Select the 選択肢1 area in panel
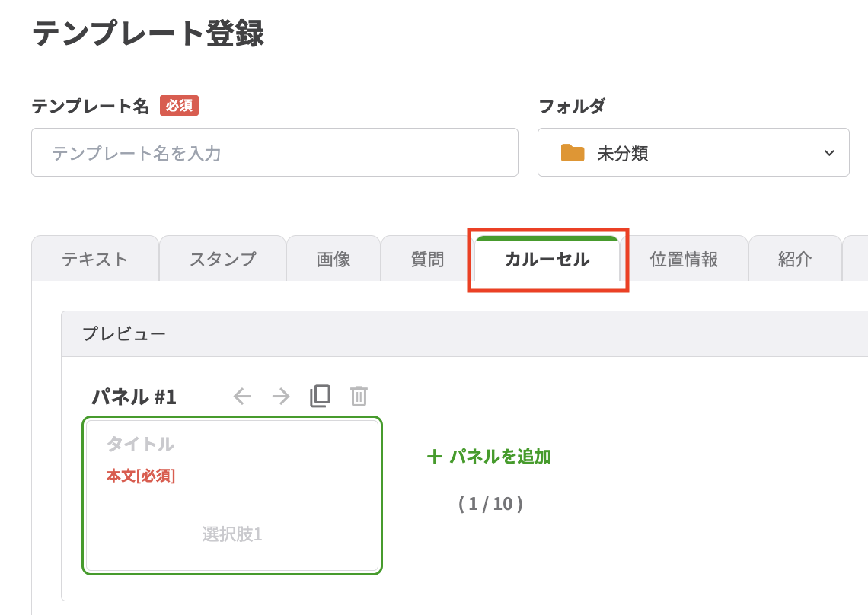This screenshot has height=615, width=868. [232, 534]
